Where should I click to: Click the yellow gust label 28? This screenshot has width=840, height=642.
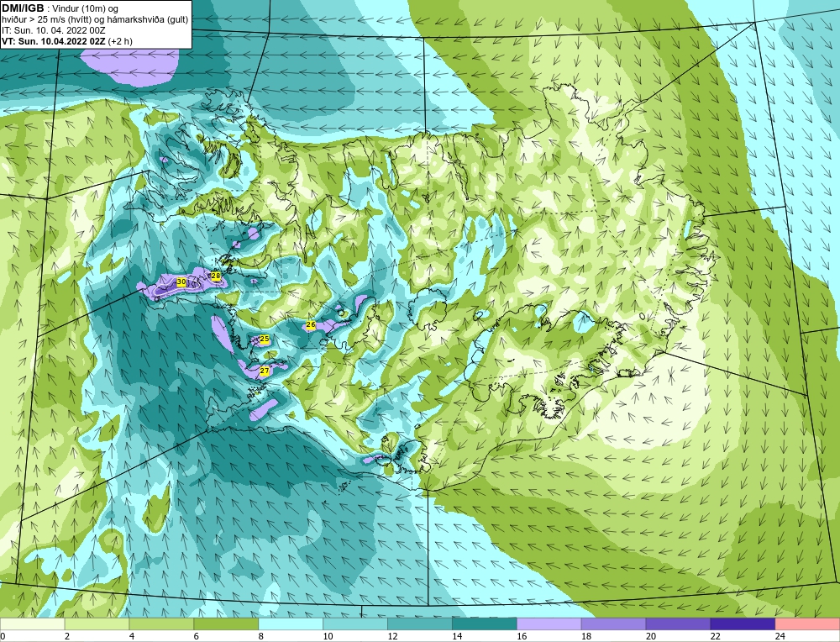216,276
